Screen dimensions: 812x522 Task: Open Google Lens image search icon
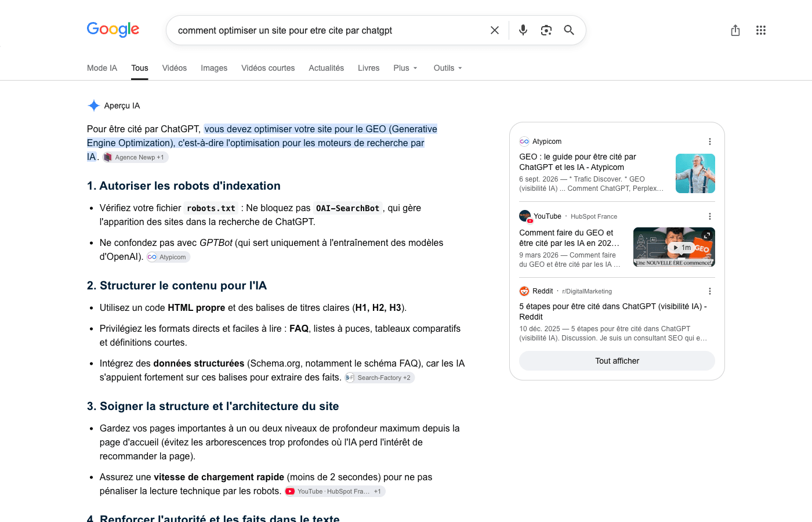click(546, 30)
